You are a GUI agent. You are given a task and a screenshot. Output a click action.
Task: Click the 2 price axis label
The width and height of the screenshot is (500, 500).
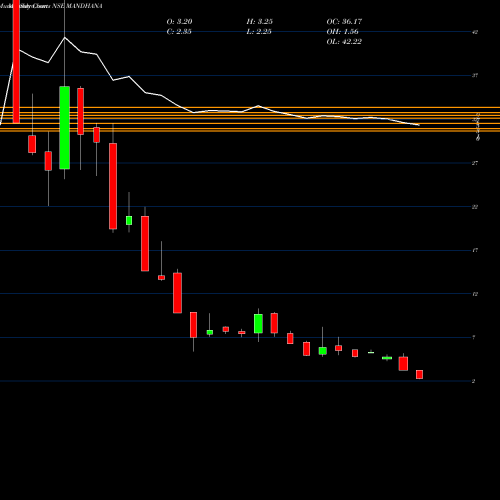[x=473, y=381]
